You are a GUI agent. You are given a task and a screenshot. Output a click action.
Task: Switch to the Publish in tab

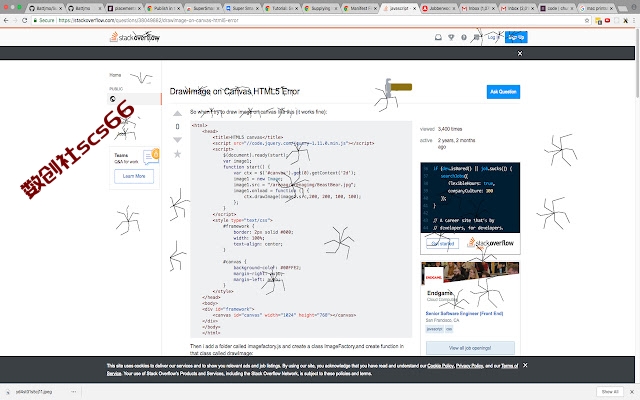coord(163,8)
